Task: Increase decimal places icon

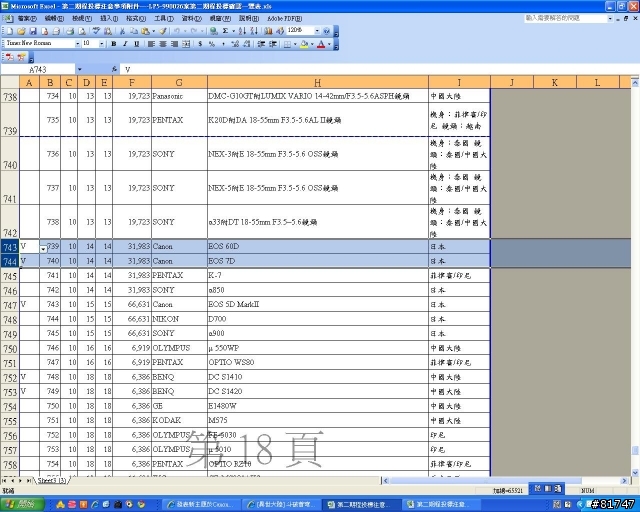Action: (x=235, y=44)
